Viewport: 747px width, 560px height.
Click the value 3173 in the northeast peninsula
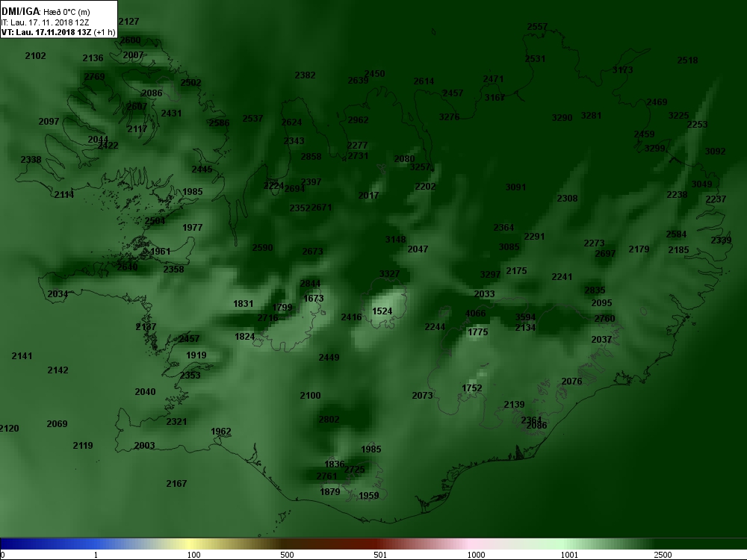point(623,70)
